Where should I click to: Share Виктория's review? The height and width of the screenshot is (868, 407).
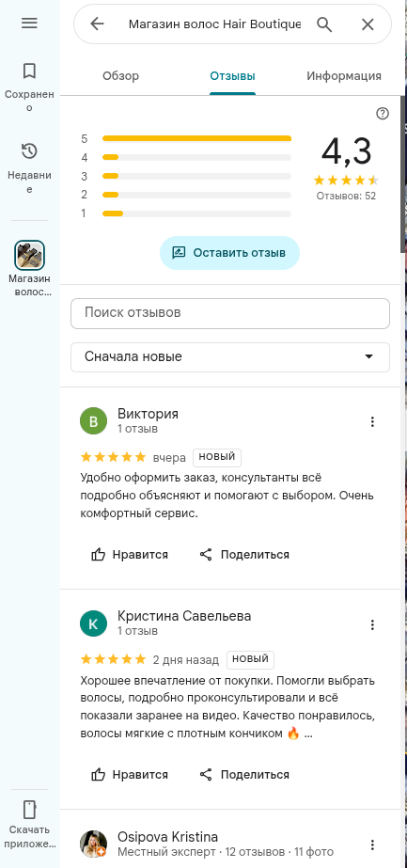pyautogui.click(x=243, y=555)
